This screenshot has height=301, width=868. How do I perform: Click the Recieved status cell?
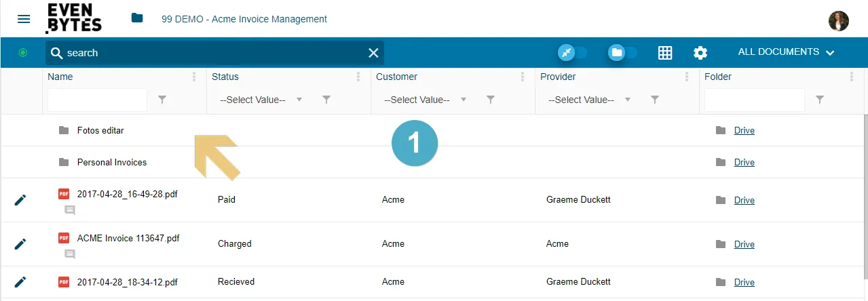click(x=236, y=281)
